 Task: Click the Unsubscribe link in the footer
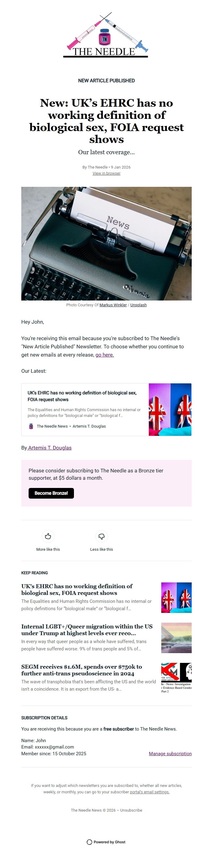[x=132, y=810]
